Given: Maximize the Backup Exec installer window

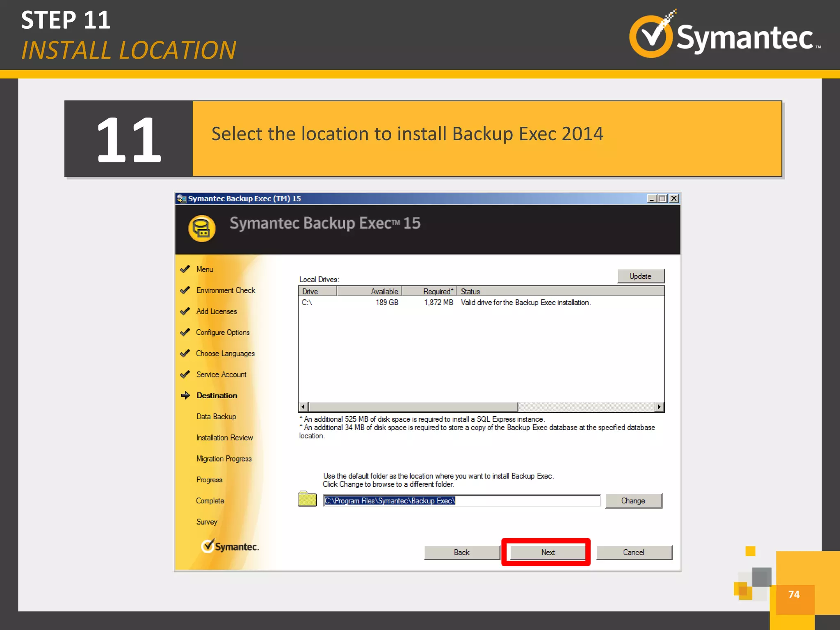Looking at the screenshot, I should tap(662, 199).
